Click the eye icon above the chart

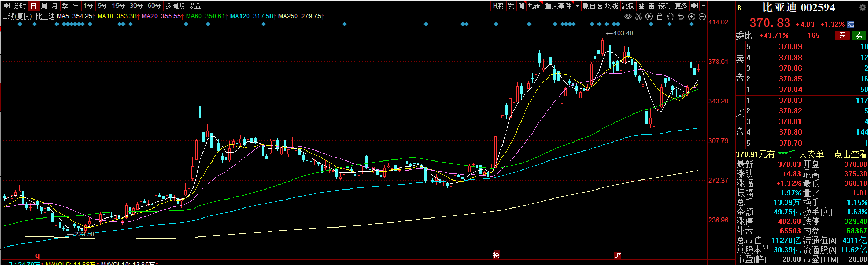(628, 16)
